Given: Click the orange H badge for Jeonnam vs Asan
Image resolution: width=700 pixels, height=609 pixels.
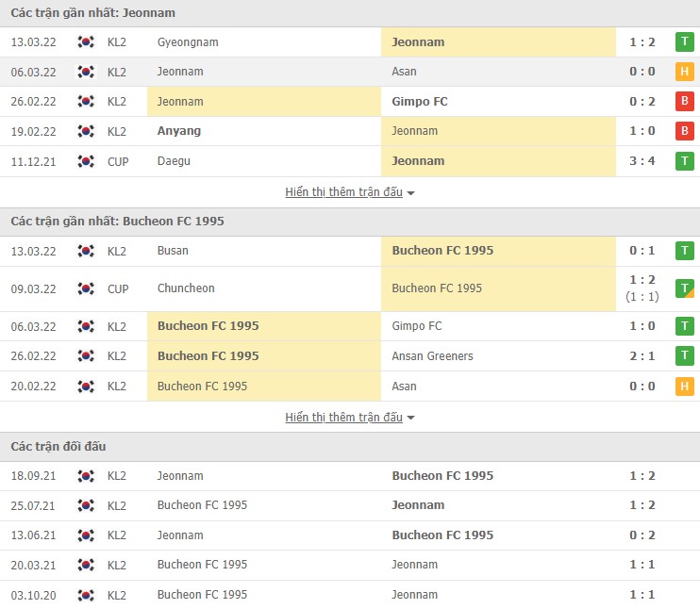Looking at the screenshot, I should pyautogui.click(x=684, y=72).
